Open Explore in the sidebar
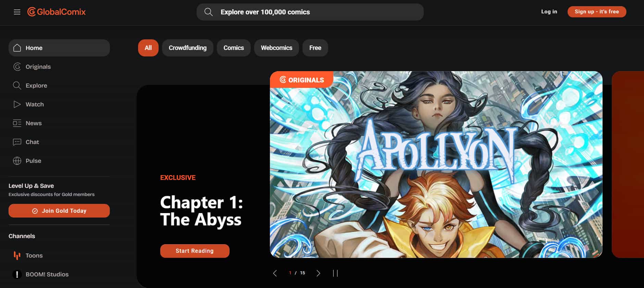 tap(59, 86)
